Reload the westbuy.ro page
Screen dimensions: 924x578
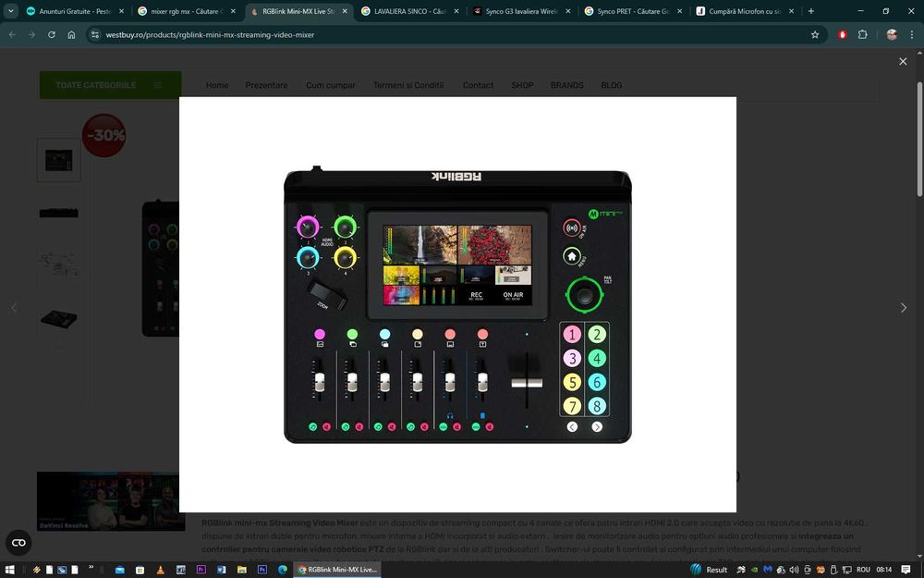tap(52, 35)
